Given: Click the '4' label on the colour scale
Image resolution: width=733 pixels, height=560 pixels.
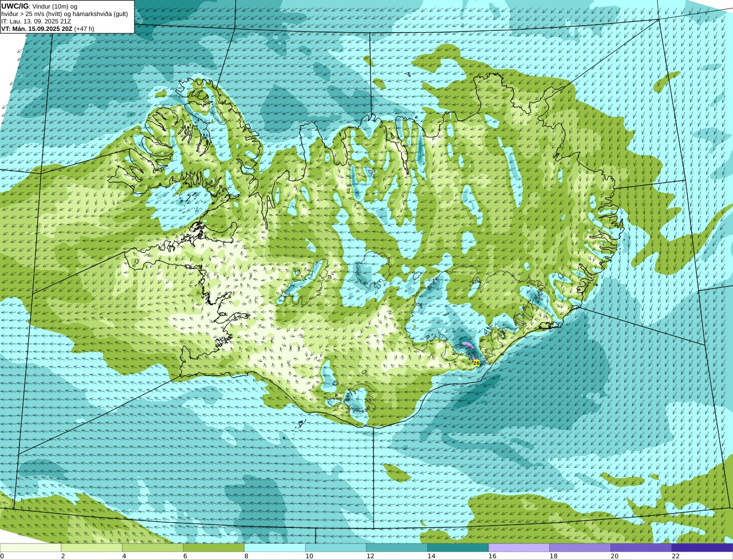Looking at the screenshot, I should [x=124, y=556].
